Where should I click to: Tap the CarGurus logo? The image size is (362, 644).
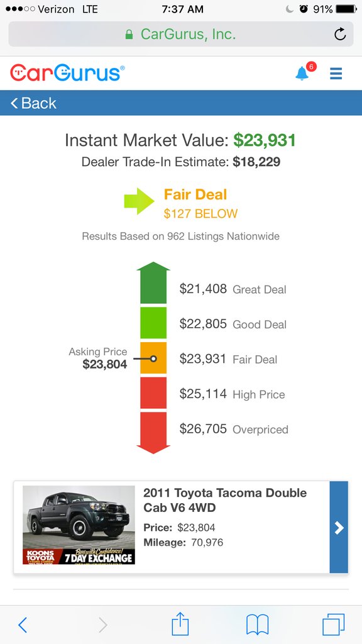click(x=67, y=73)
